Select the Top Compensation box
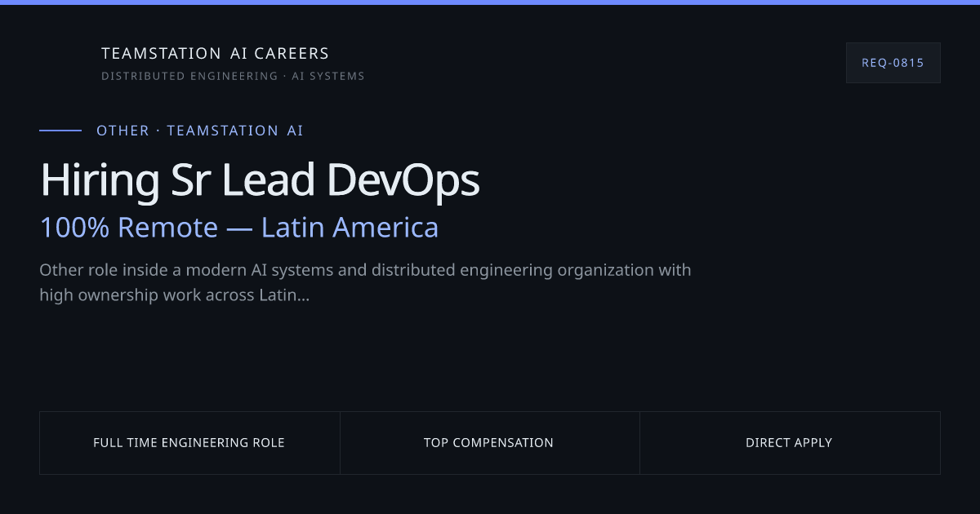 [x=489, y=443]
